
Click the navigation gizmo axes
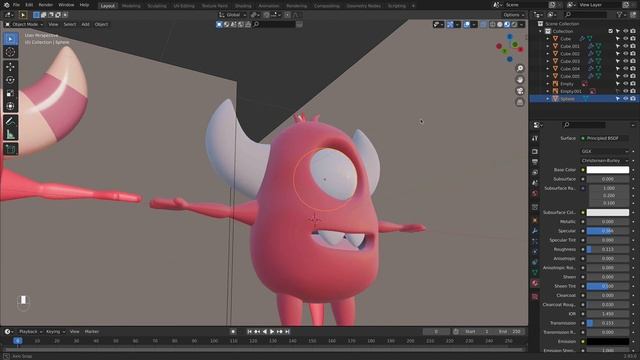510,48
